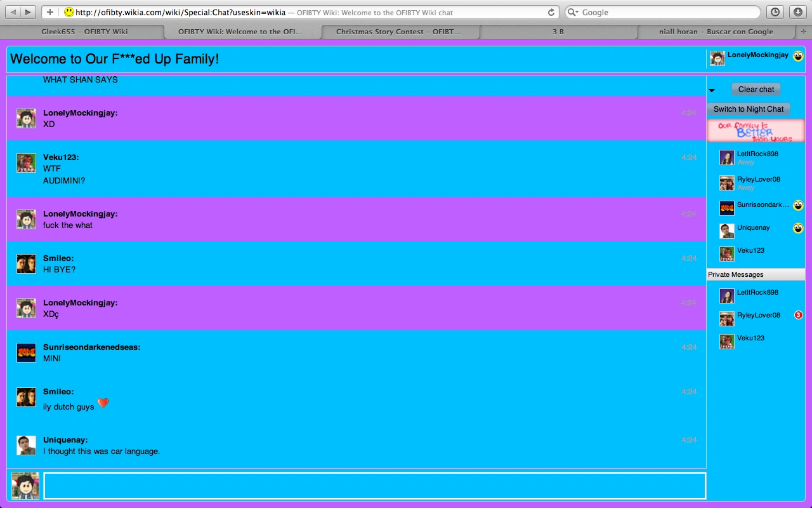Open the red unread badge on RyleyLover08
Image resolution: width=812 pixels, height=508 pixels.
click(799, 315)
